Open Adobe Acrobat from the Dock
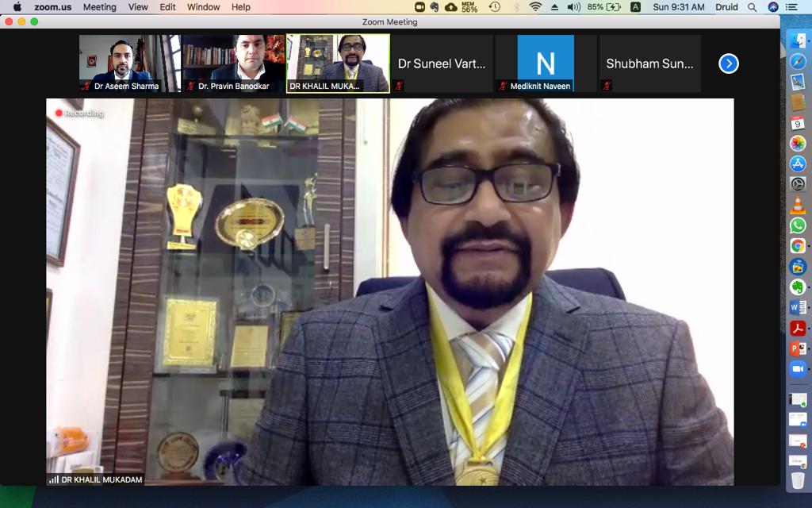This screenshot has height=508, width=812. [x=798, y=328]
